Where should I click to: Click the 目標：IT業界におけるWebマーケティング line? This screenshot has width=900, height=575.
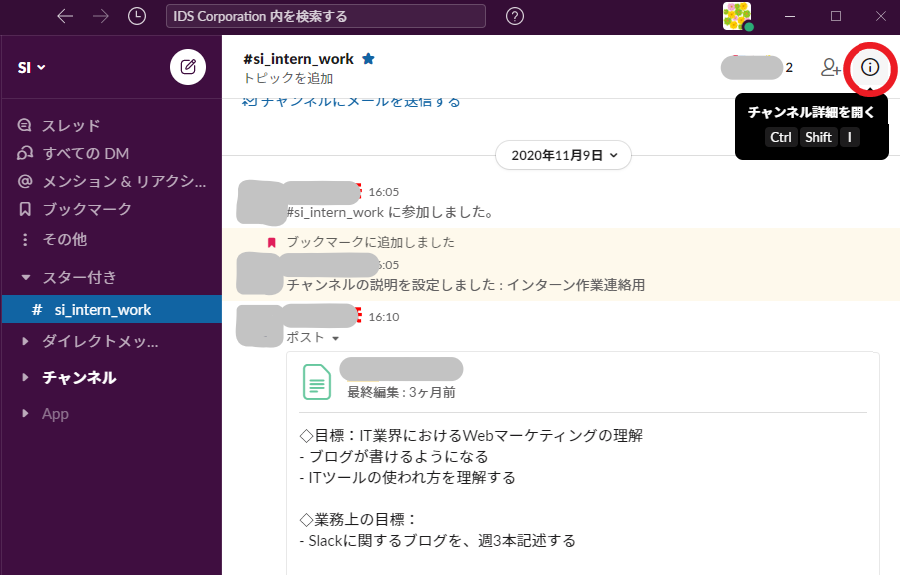471,436
